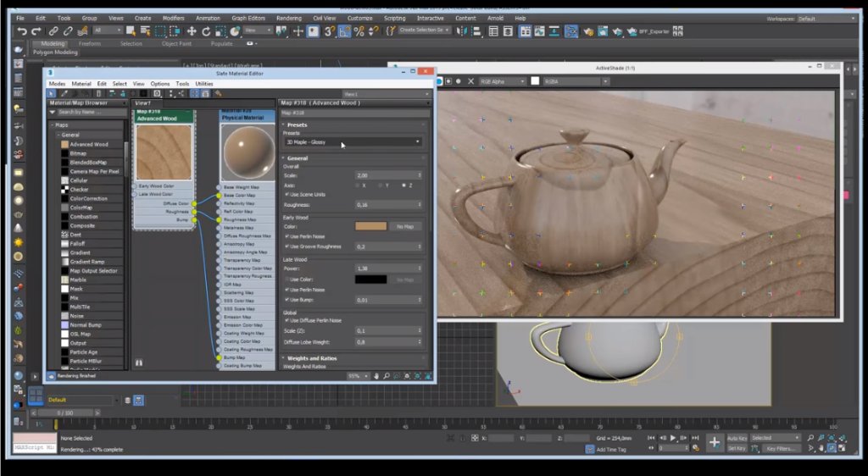Enable the Late Wood Use Color checkbox
Screen dimensions: 868x476
287,280
